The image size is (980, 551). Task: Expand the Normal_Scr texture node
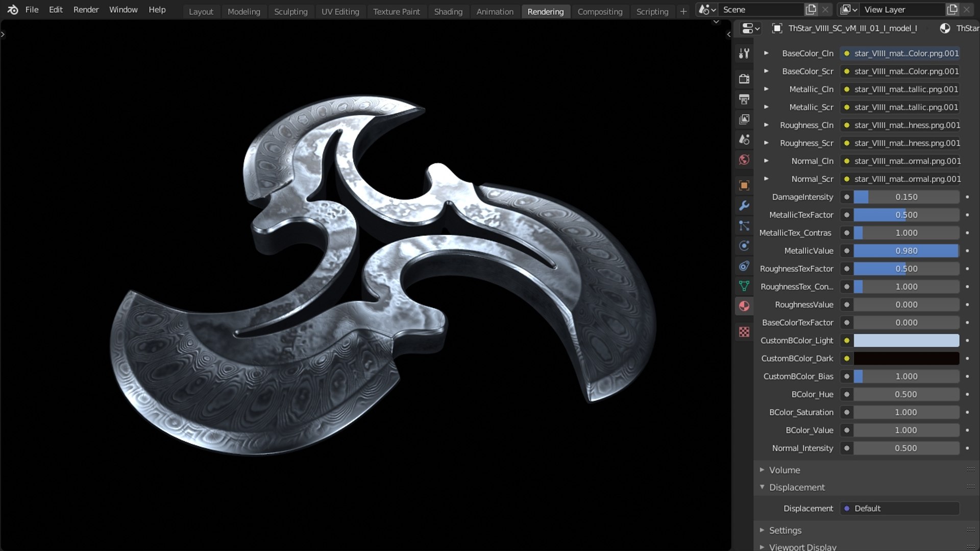[x=766, y=179]
